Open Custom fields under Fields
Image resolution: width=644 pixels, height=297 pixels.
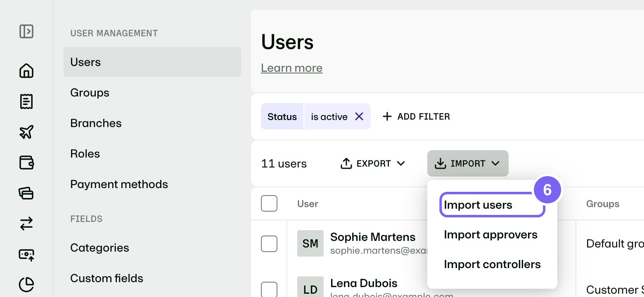[152, 278]
